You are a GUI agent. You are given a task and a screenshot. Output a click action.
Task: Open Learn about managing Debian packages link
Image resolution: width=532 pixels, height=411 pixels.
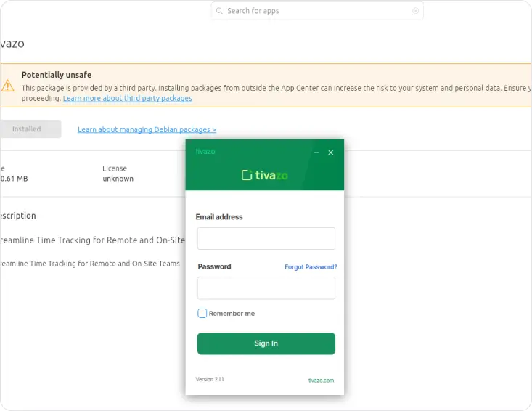click(x=147, y=130)
